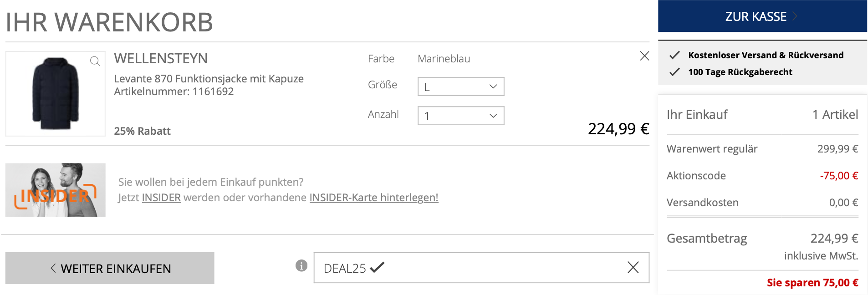Viewport: 868px width, 295px height.
Task: Click the magnifier icon on the jacket image
Action: point(95,61)
